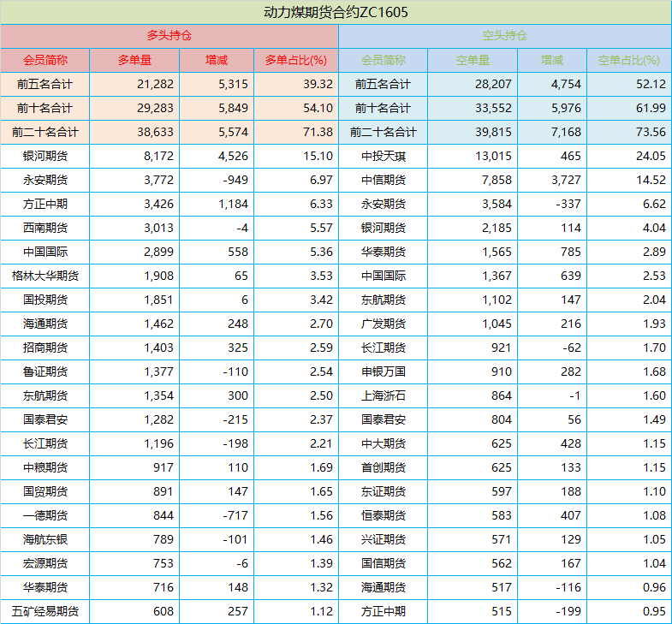Click change value -116 for short-side 海通期货
Screen dimensions: 672x624
[x=568, y=588]
